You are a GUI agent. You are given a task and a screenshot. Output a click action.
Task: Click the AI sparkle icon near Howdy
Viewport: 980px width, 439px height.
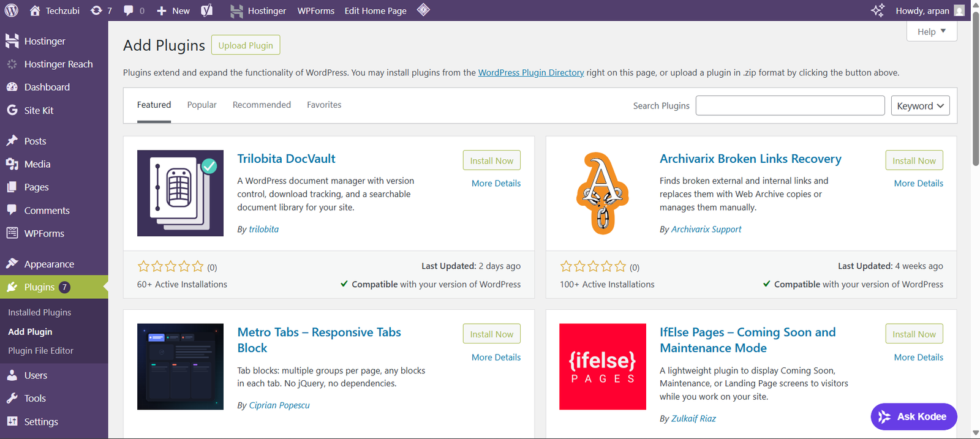pyautogui.click(x=878, y=10)
